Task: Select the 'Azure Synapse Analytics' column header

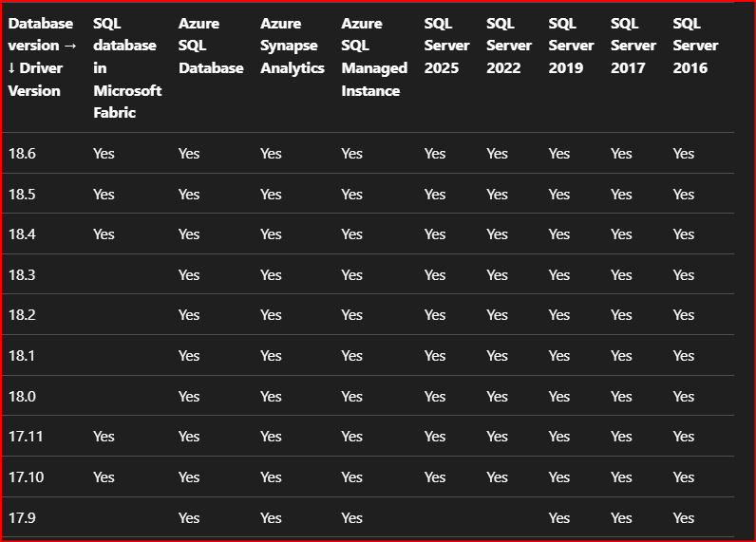Action: [293, 46]
